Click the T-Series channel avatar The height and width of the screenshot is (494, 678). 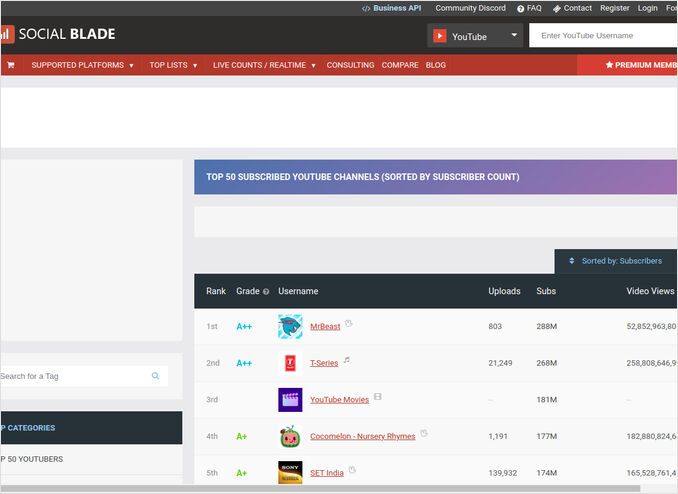point(290,363)
